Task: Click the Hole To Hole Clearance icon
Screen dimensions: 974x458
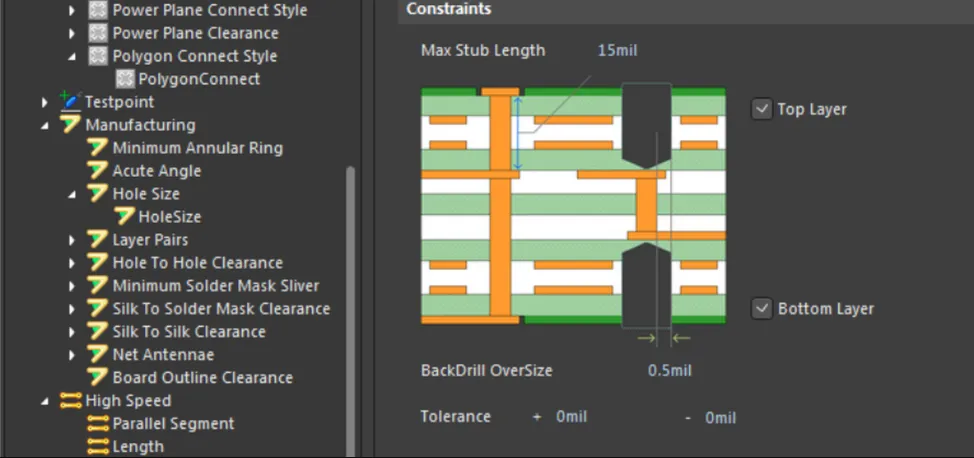Action: click(x=98, y=262)
